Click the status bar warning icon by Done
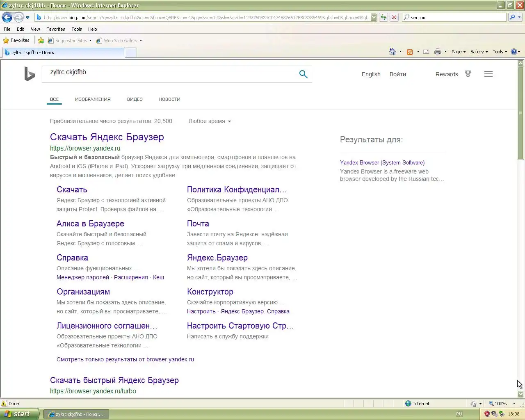This screenshot has width=525, height=420. pos(5,404)
